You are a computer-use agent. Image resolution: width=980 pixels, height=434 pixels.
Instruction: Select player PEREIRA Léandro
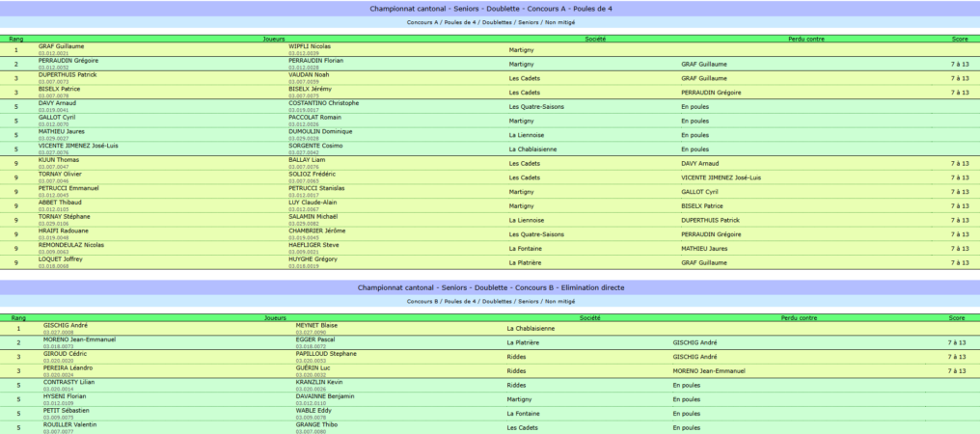point(68,368)
